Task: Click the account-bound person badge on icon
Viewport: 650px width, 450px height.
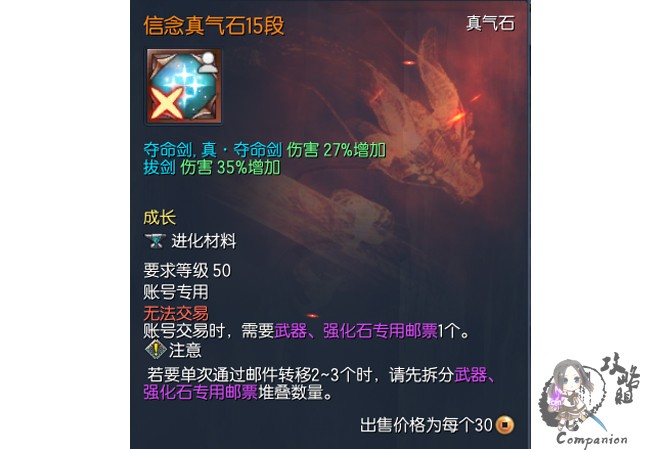Action: point(208,63)
